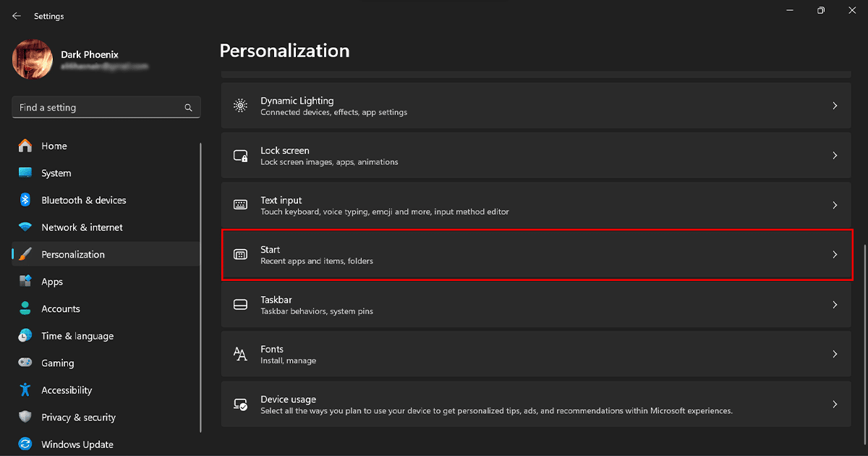Open Lock screen chevron arrow
868x456 pixels.
(x=835, y=156)
